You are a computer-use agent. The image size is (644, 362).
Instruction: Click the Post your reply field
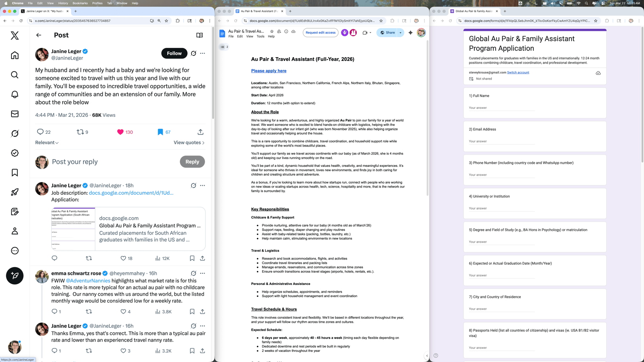point(113,162)
